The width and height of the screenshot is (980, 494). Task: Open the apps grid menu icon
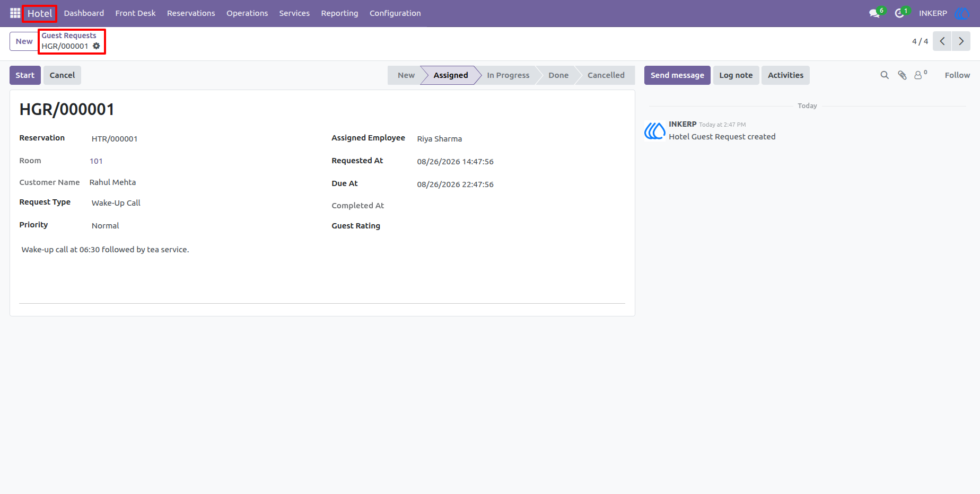point(15,13)
